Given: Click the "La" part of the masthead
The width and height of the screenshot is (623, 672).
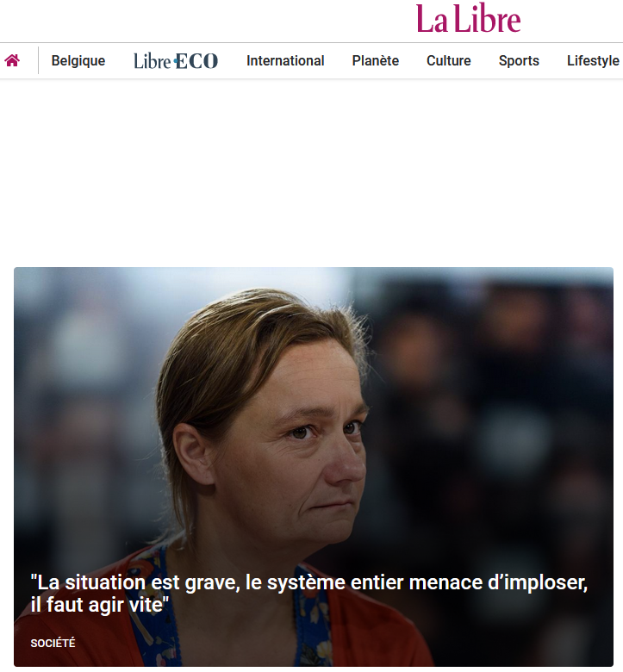Looking at the screenshot, I should point(433,20).
